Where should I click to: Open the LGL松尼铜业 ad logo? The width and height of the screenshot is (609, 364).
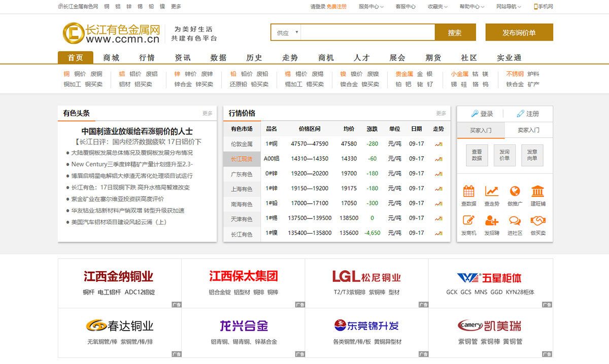coord(366,277)
